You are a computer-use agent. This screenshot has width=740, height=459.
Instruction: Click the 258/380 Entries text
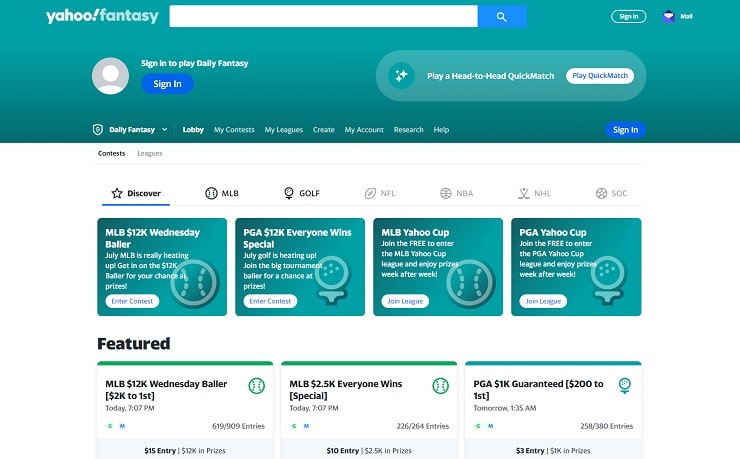pos(606,426)
